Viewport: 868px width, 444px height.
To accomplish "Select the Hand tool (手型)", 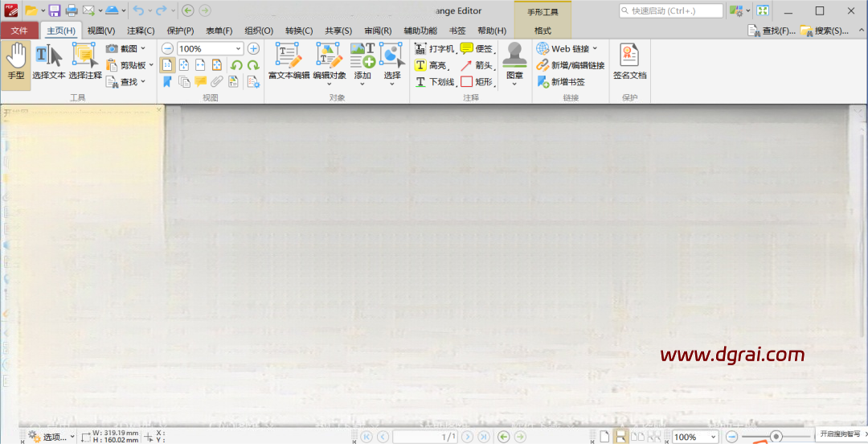I will 16,63.
